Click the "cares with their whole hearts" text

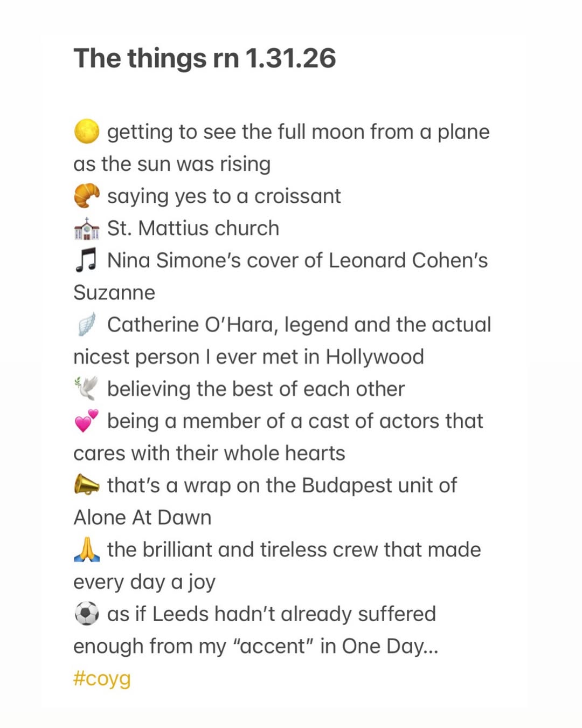209,454
